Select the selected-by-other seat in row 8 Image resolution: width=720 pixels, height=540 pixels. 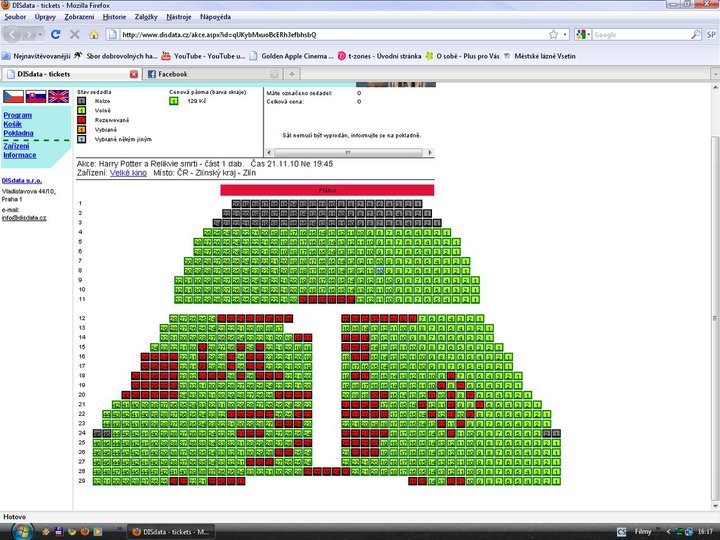(379, 271)
